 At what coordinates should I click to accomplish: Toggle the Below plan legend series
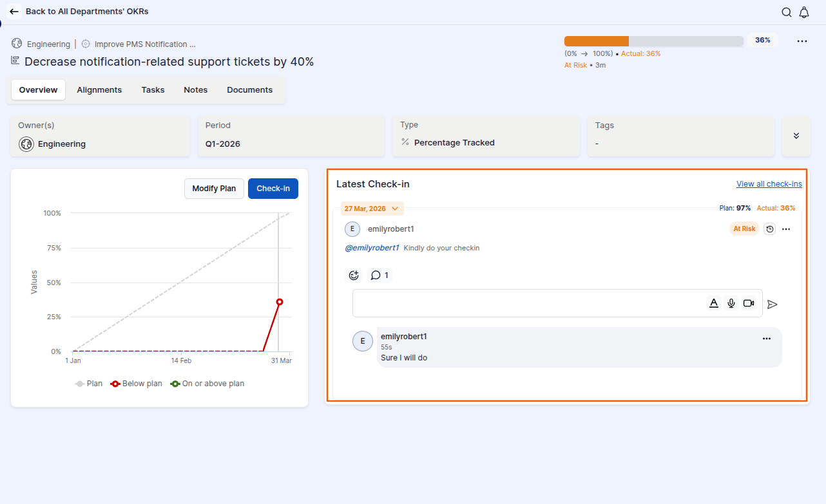tap(137, 384)
